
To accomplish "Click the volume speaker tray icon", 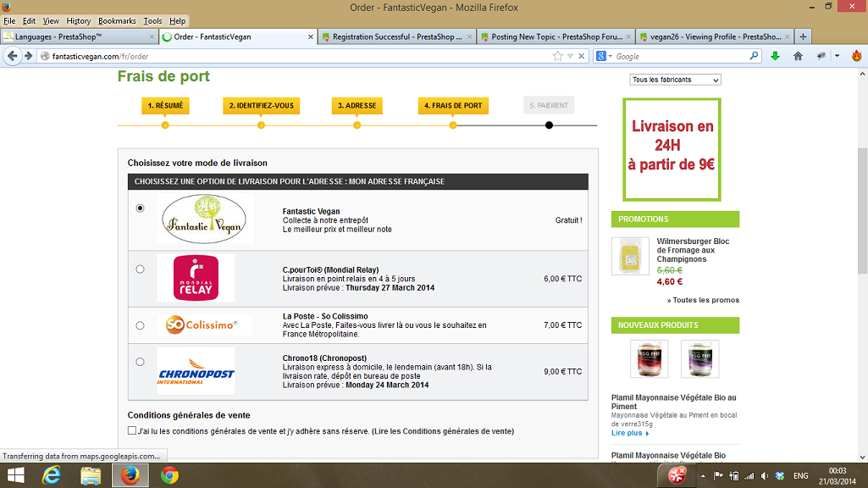I will coord(765,476).
